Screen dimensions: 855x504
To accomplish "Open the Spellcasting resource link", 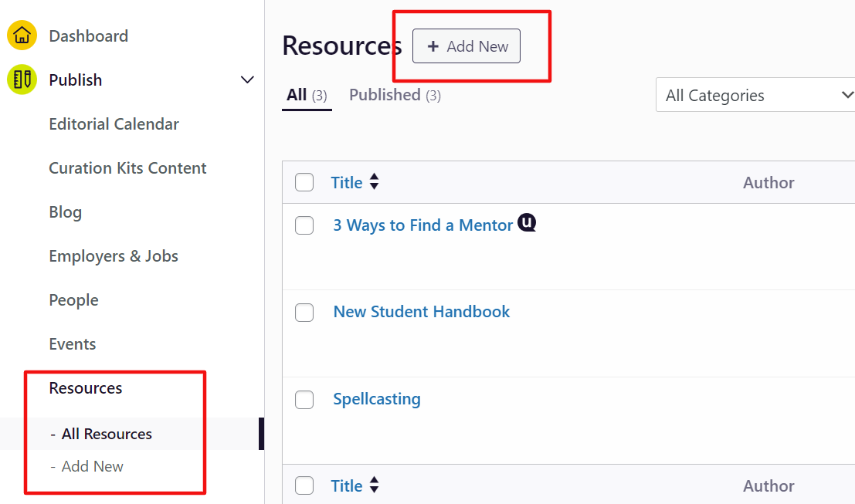I will [x=377, y=399].
